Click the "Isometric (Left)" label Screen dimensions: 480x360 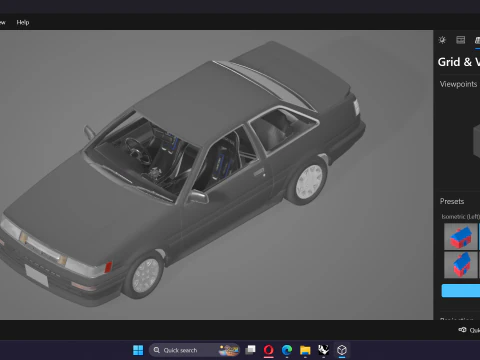pos(461,217)
